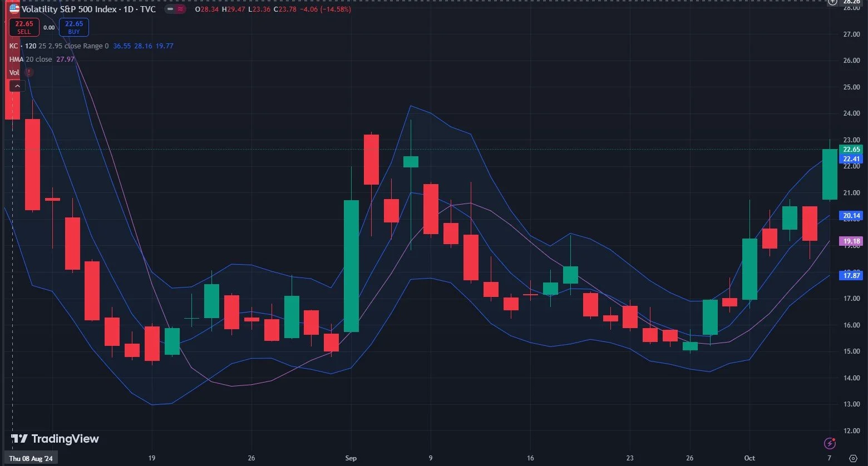This screenshot has width=868, height=466.
Task: Click the Oct label on the time axis
Action: point(749,458)
